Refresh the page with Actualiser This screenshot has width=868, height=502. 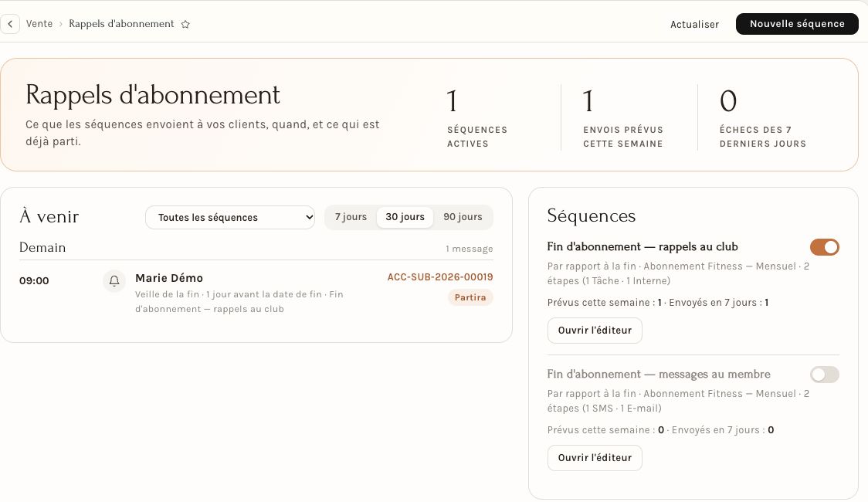point(694,25)
